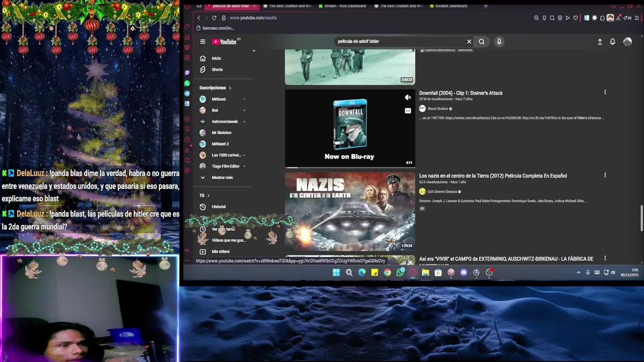Viewport: 644px width, 362px height.
Task: Start voice search with the microphone
Action: click(x=499, y=42)
